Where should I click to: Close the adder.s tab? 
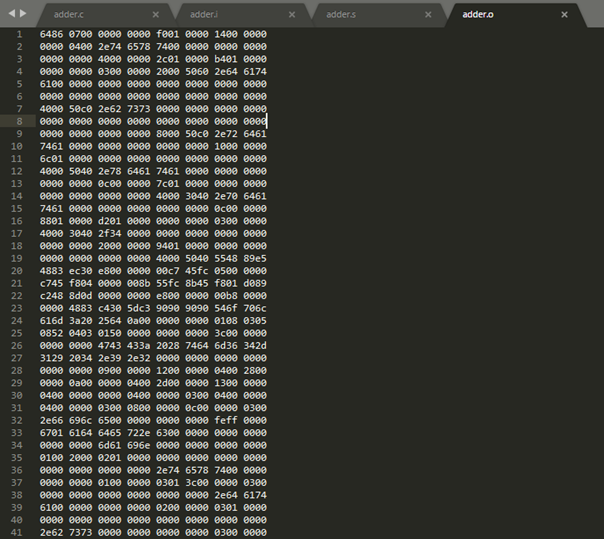pos(428,15)
